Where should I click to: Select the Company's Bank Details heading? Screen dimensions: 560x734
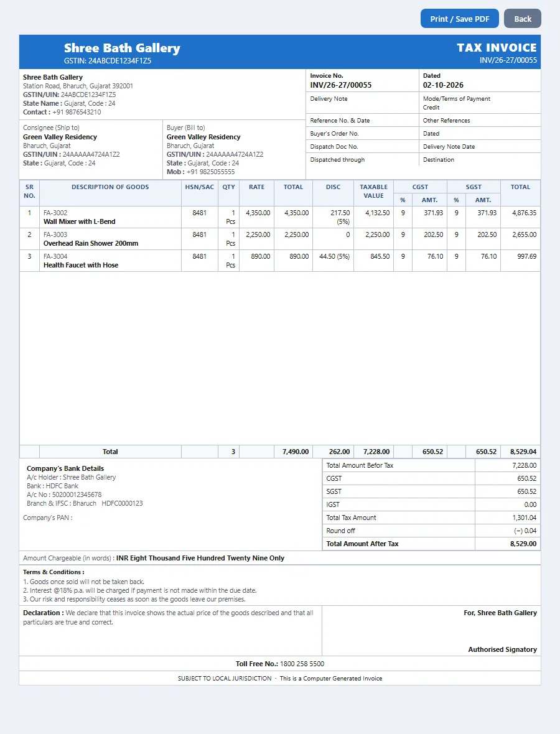65,468
